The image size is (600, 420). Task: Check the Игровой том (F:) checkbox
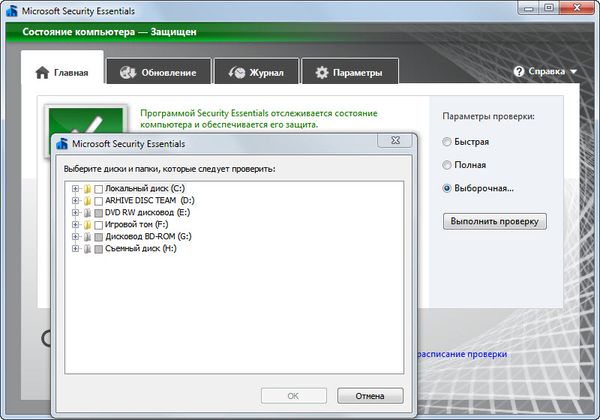[98, 225]
